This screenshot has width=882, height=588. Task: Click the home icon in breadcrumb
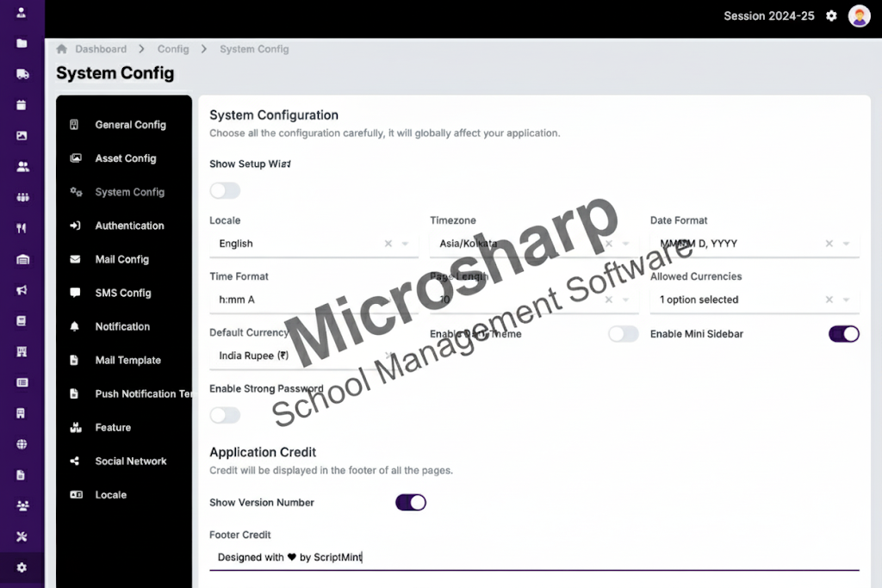(62, 49)
